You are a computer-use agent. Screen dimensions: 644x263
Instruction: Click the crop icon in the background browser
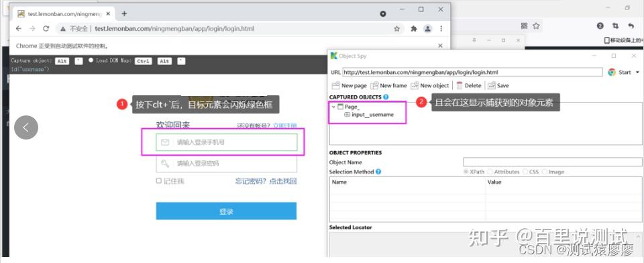[x=615, y=26]
